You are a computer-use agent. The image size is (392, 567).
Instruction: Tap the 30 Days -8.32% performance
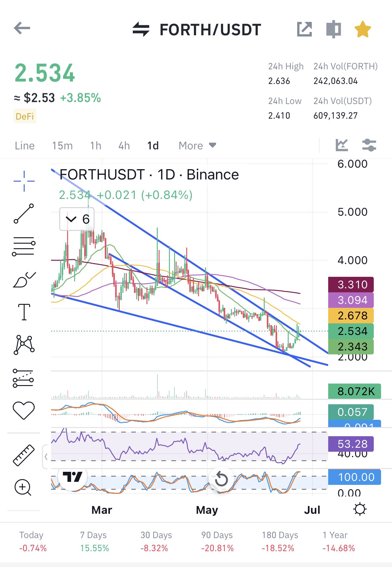[x=156, y=541]
